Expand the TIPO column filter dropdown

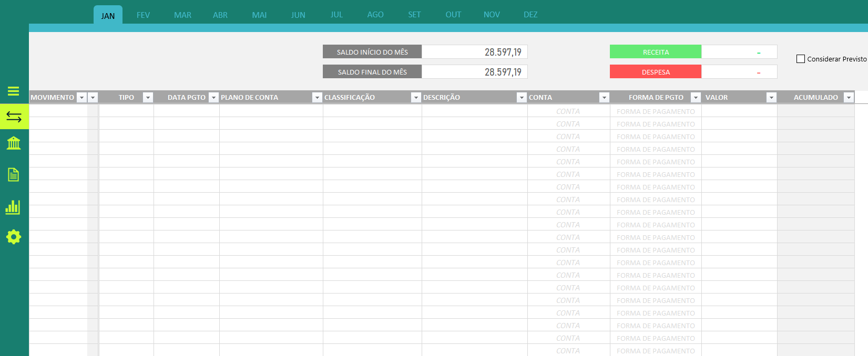148,98
